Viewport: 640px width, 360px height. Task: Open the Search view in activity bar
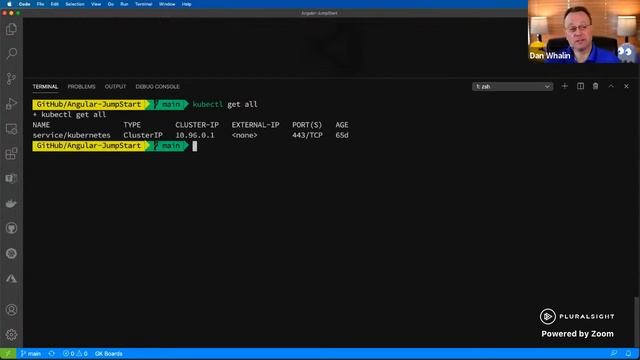(x=11, y=53)
